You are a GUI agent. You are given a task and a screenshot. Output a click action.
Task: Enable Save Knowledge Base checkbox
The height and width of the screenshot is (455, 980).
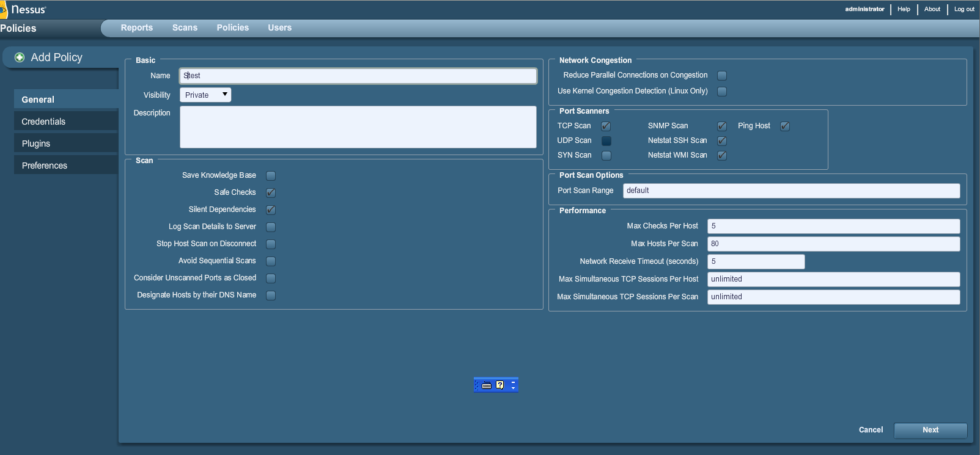(271, 176)
